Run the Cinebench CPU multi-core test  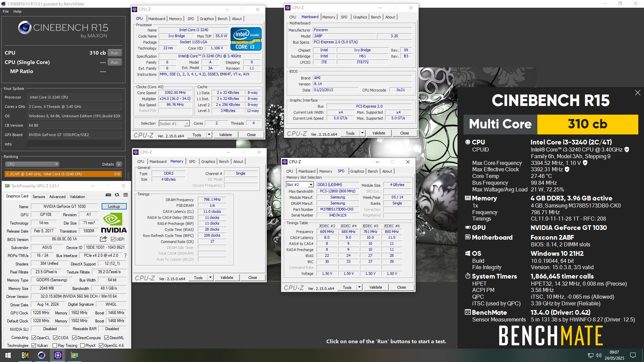pyautogui.click(x=114, y=53)
